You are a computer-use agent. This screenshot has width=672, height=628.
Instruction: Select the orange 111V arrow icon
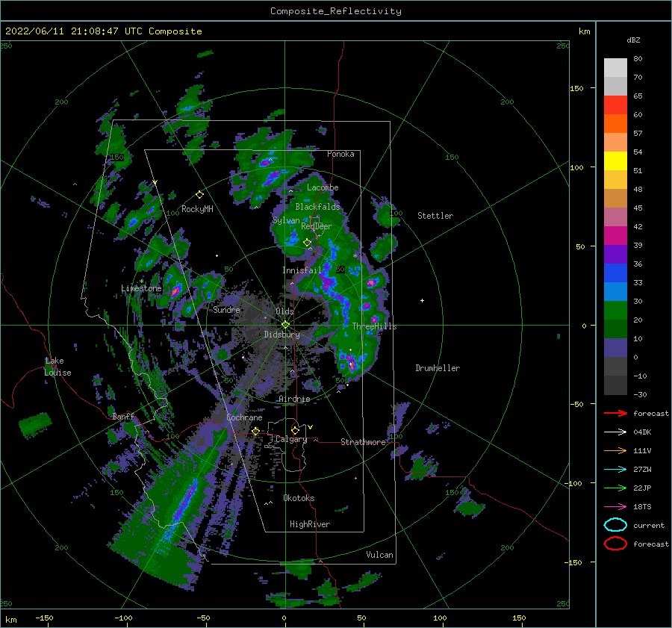point(615,450)
